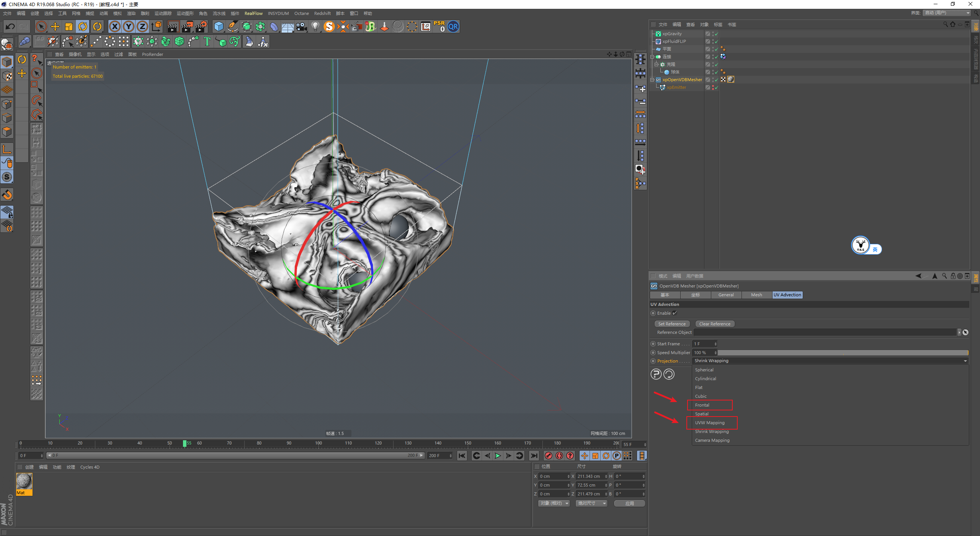The image size is (980, 536).
Task: Switch to the Mesh tab
Action: [756, 295]
